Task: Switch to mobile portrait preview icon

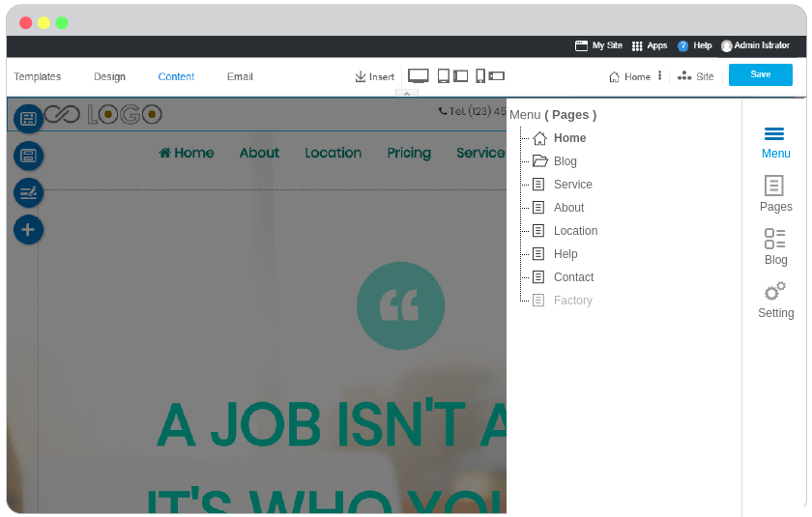Action: click(480, 76)
